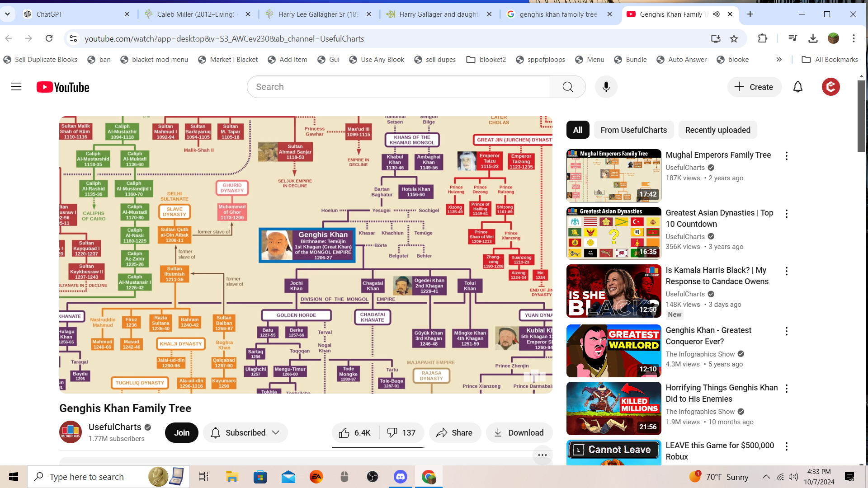
Task: Open options menu for Mughal Emperors video
Action: [x=787, y=156]
